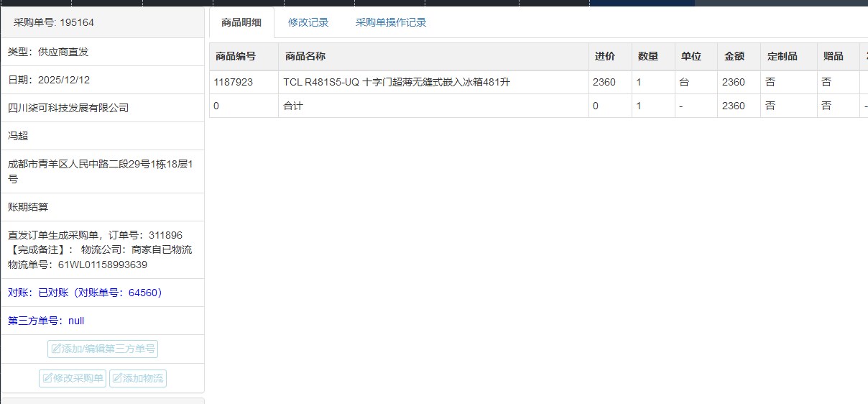868x404 pixels.
Task: Click the 第三方单号: null text
Action: [x=46, y=321]
